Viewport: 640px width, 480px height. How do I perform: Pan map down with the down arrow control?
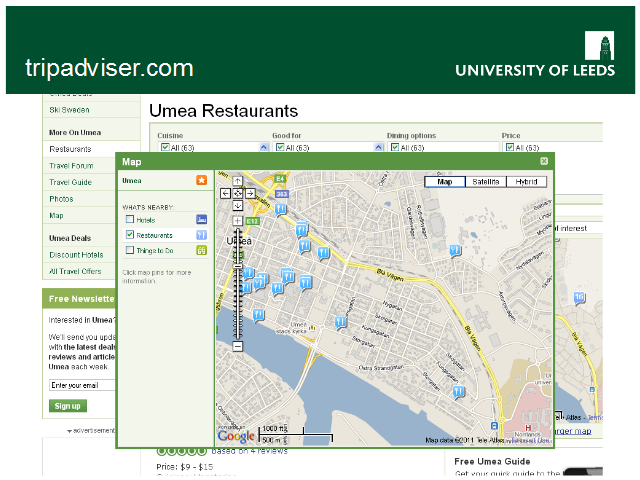point(238,205)
